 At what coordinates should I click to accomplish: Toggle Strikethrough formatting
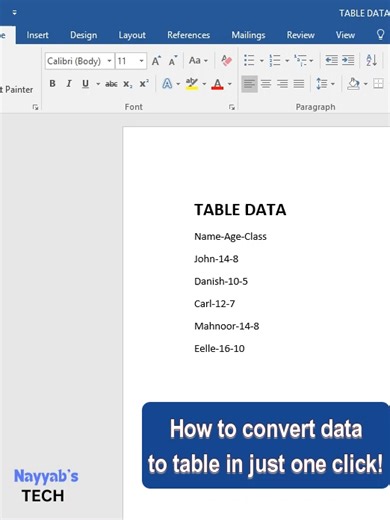coord(111,84)
